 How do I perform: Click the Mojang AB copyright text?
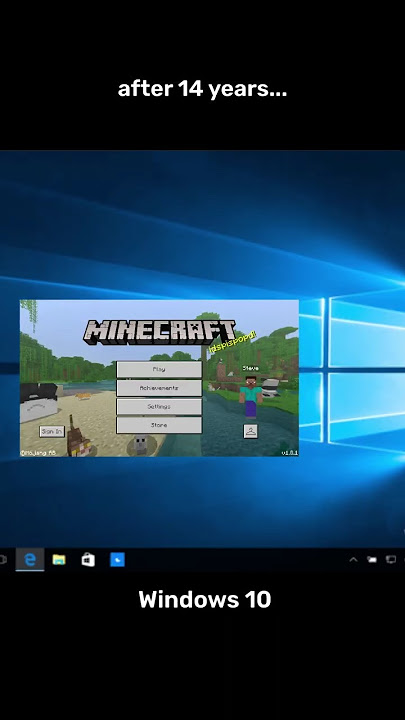click(x=38, y=453)
